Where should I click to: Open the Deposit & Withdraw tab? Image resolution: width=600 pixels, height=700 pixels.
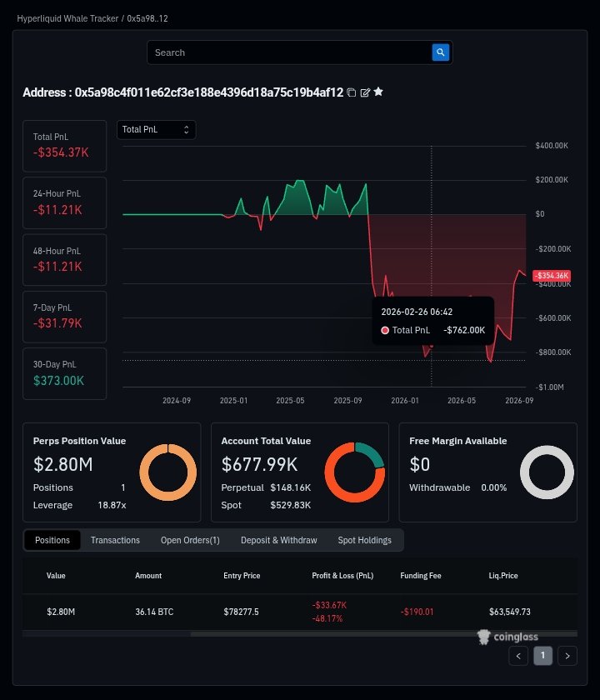(278, 540)
